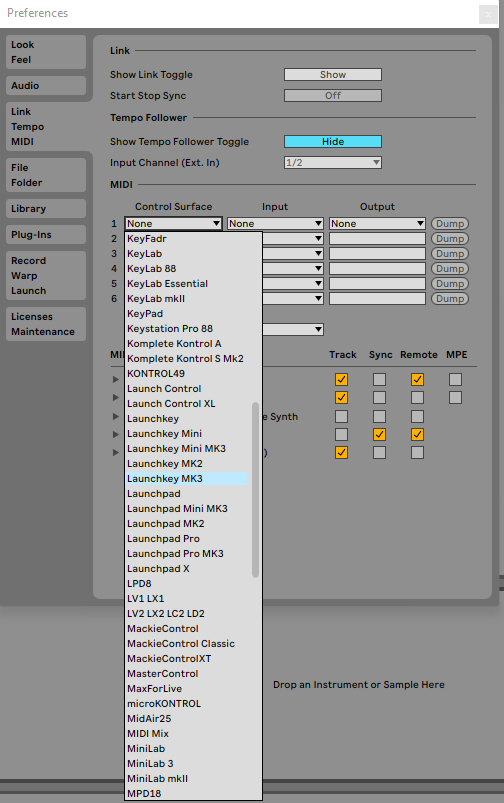This screenshot has height=803, width=504.
Task: Enable MPE checkbox in first MIDI port row
Action: 455,379
